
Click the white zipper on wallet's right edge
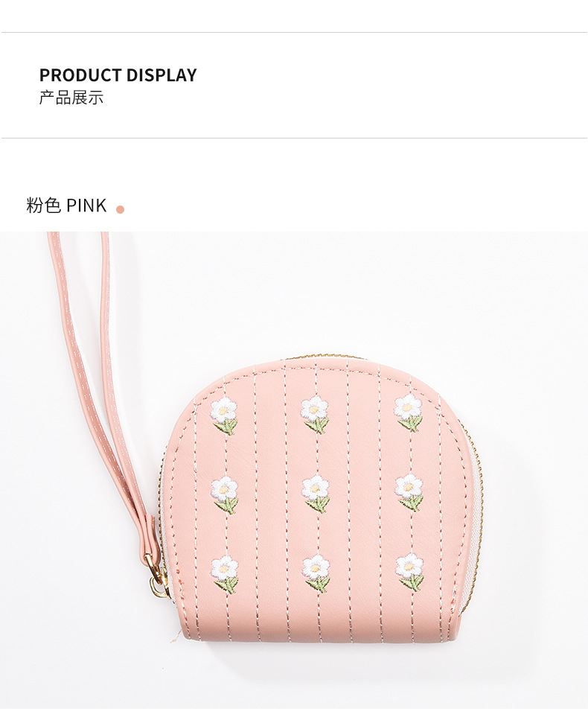point(470,519)
